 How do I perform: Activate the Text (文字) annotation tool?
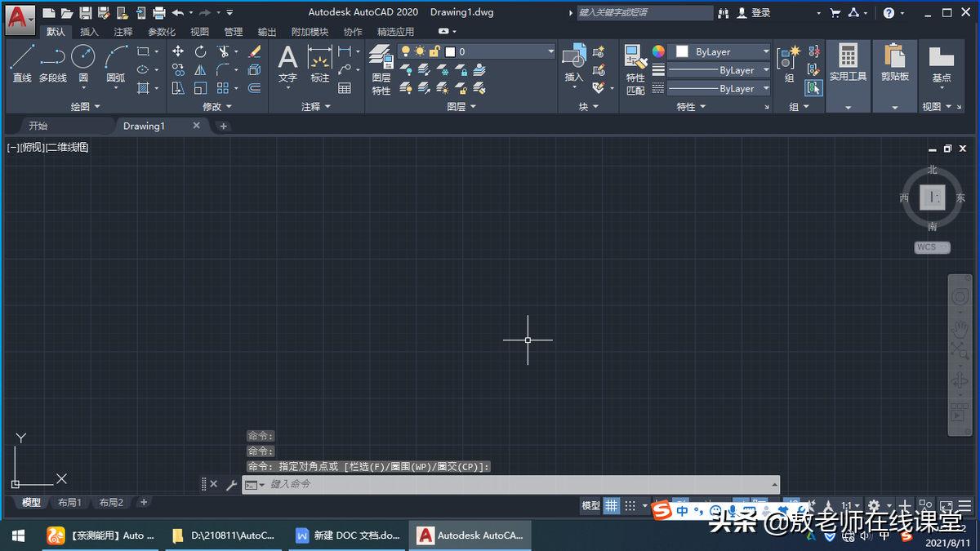point(287,63)
